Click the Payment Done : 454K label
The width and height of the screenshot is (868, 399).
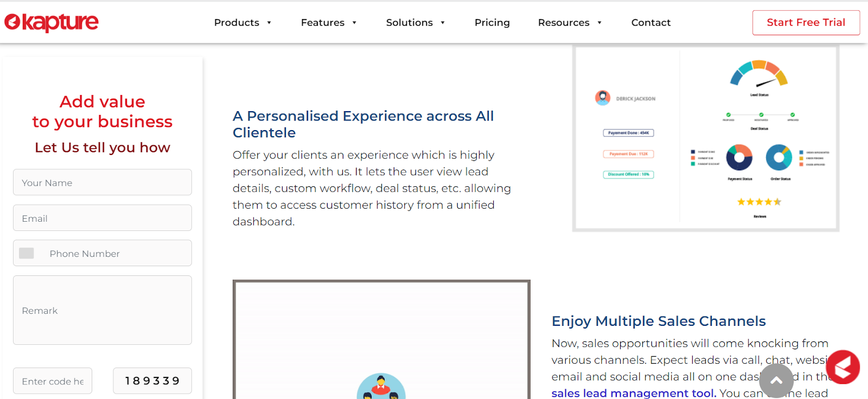628,133
